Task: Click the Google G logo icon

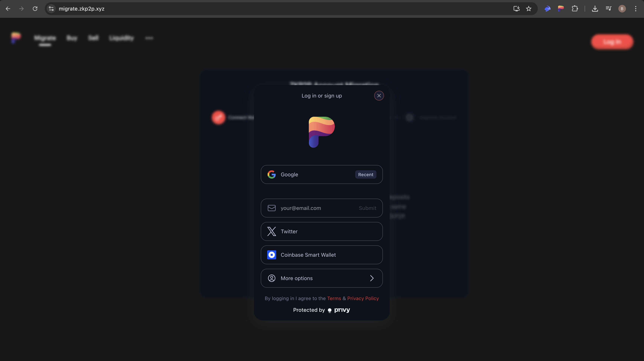Action: (x=272, y=174)
